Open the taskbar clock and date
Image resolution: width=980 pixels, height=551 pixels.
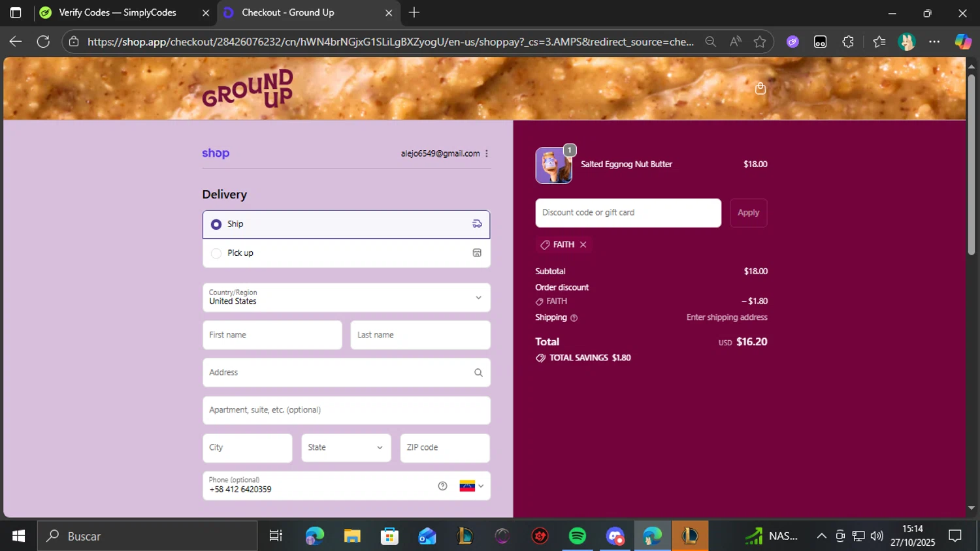pyautogui.click(x=913, y=536)
